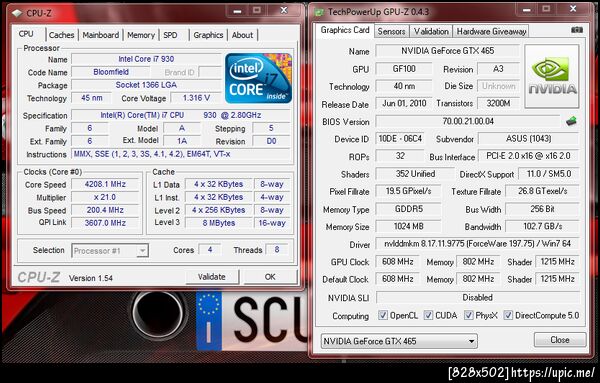600x383 pixels.
Task: Select the About tab in CPU-Z
Action: pyautogui.click(x=243, y=35)
